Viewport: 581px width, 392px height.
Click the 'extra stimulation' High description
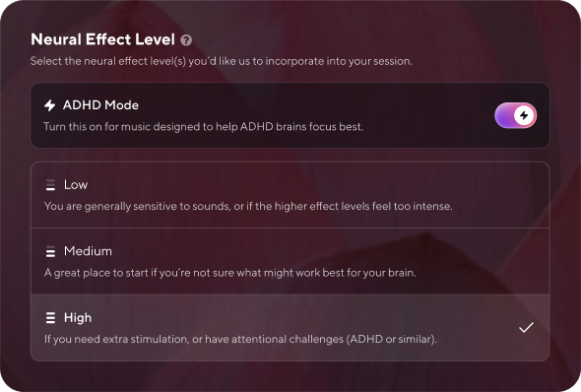(x=240, y=339)
